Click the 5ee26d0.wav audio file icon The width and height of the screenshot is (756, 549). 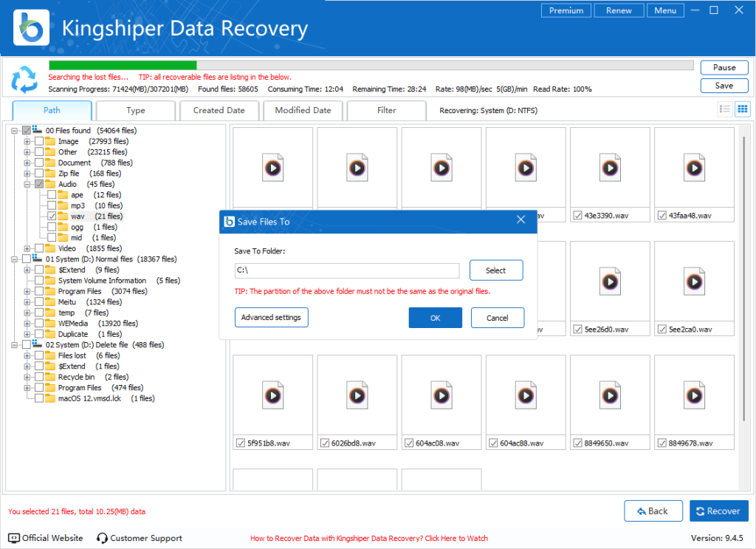tap(610, 282)
